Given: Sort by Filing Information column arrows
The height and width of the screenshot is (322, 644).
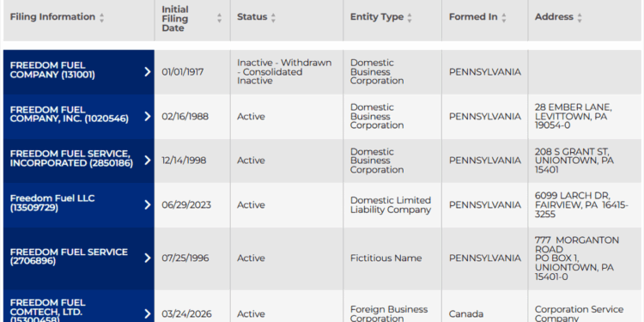Looking at the screenshot, I should coord(101,17).
